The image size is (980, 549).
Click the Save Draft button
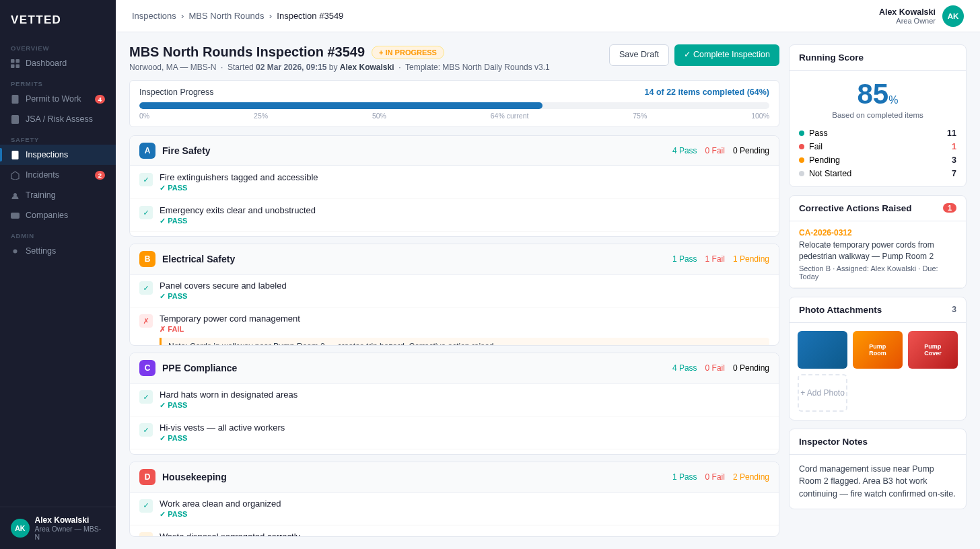pyautogui.click(x=638, y=55)
